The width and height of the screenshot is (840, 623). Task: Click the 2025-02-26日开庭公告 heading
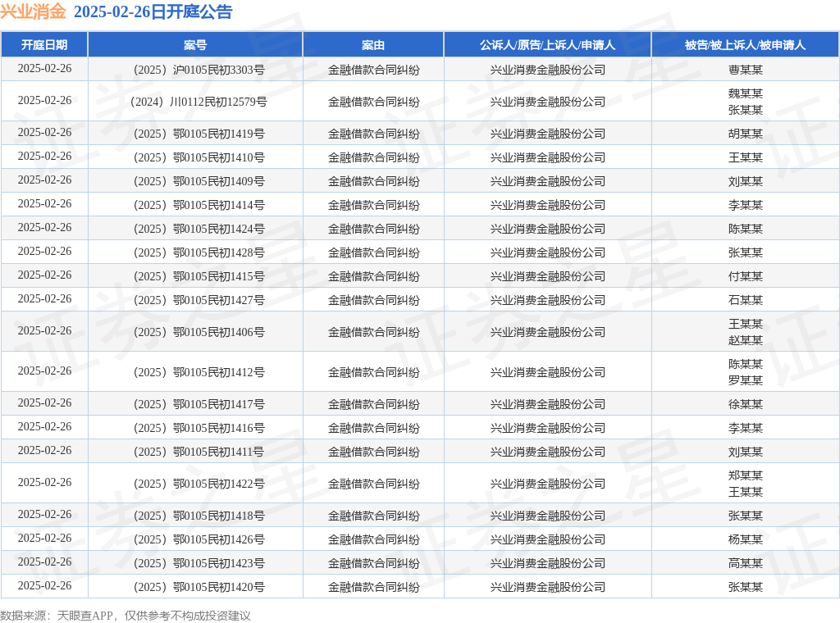153,11
